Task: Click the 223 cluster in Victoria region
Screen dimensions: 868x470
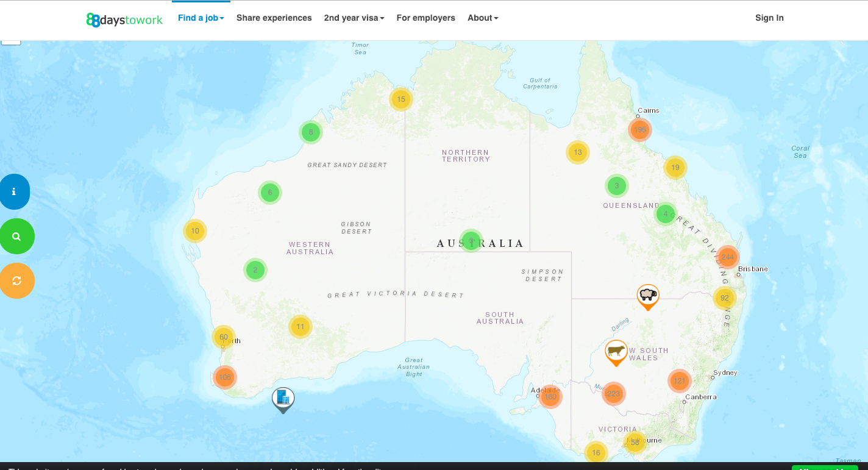Action: click(x=614, y=394)
